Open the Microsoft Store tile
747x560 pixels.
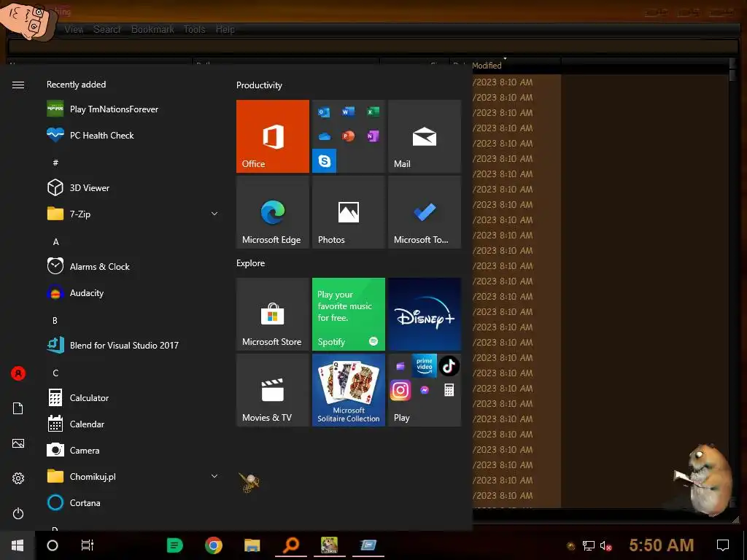[273, 314]
